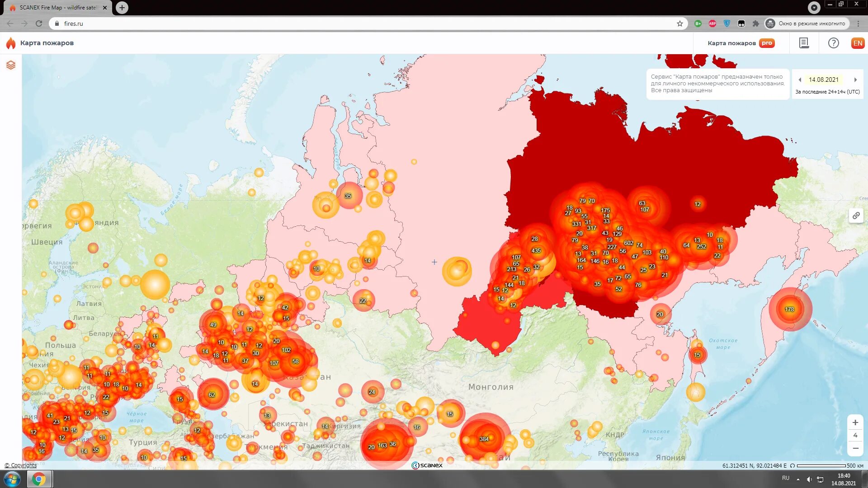The width and height of the screenshot is (868, 488).
Task: Open the help question mark icon
Action: (x=833, y=43)
